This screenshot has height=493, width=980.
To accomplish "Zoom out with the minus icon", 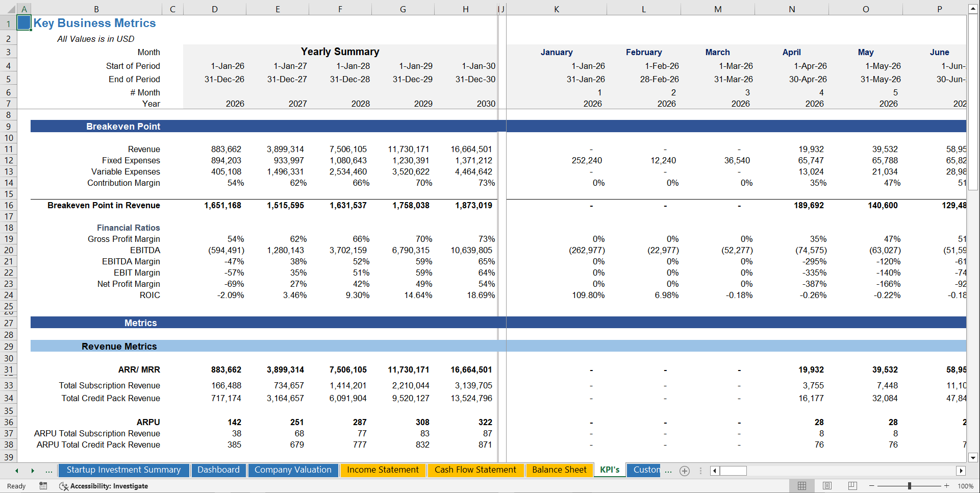I will tap(870, 486).
